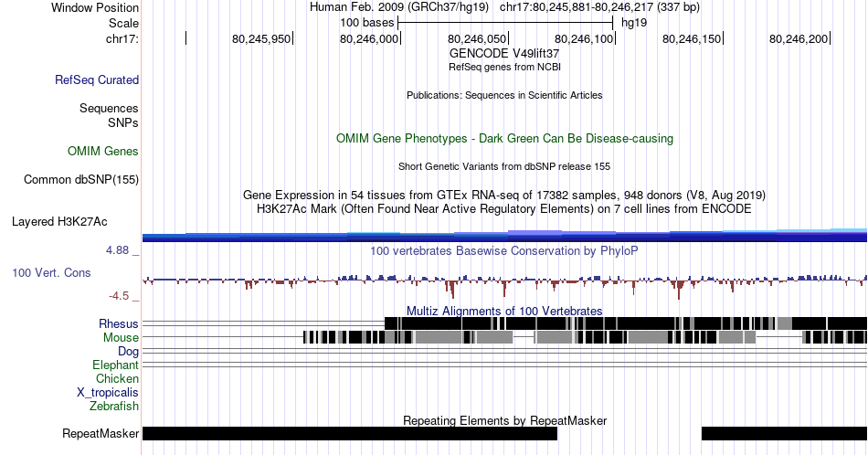Select the Dog species label
Image resolution: width=868 pixels, height=455 pixels.
tap(128, 351)
